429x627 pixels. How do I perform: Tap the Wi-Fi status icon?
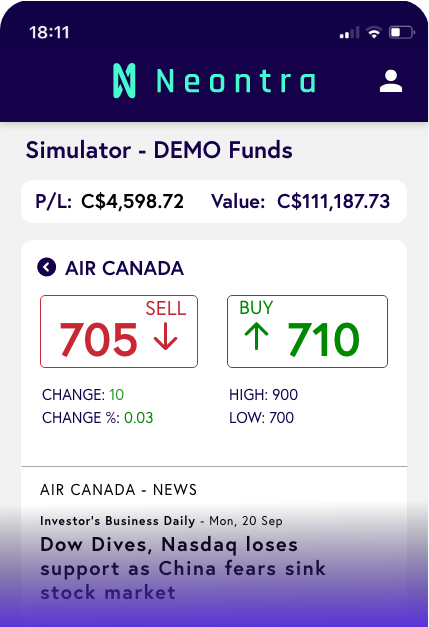point(374,32)
